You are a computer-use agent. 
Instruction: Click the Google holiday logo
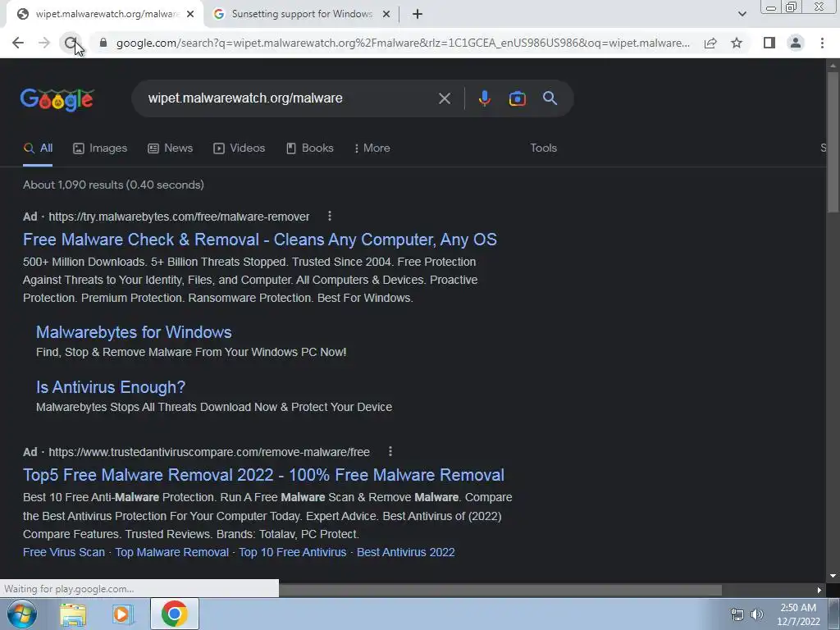(x=57, y=99)
